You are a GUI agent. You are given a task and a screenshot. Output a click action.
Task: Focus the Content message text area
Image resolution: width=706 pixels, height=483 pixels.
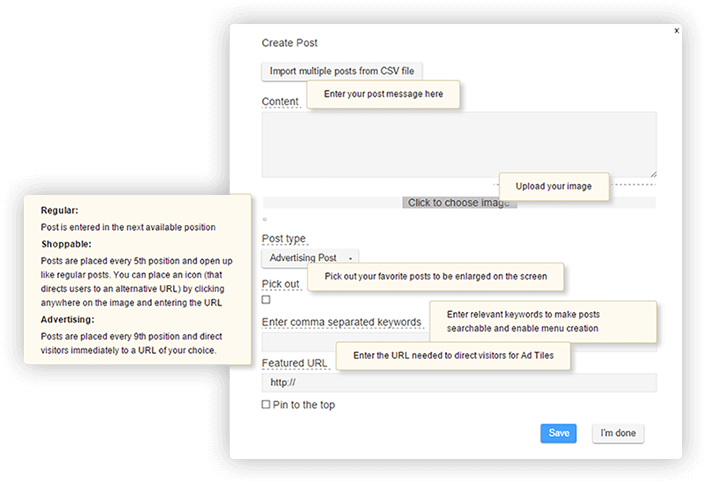pos(459,144)
